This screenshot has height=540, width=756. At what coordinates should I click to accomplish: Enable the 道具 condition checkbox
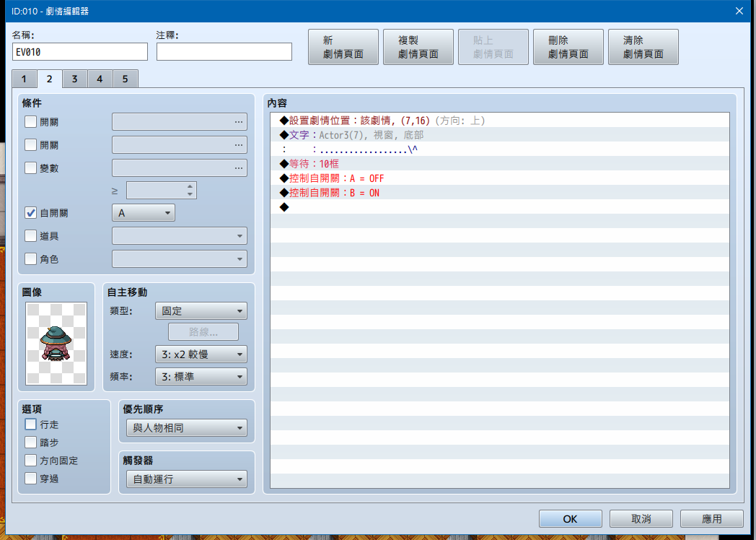point(30,236)
